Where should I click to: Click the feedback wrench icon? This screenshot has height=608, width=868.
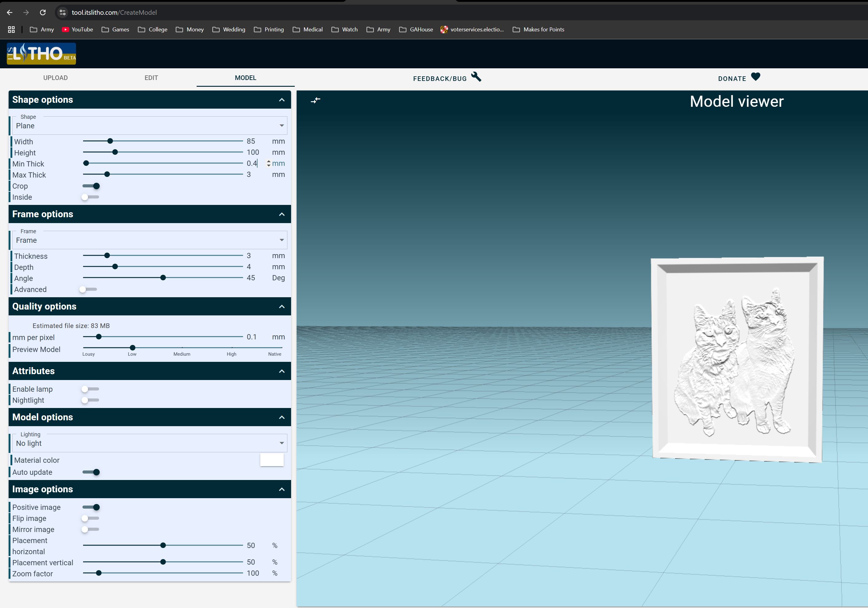click(476, 77)
